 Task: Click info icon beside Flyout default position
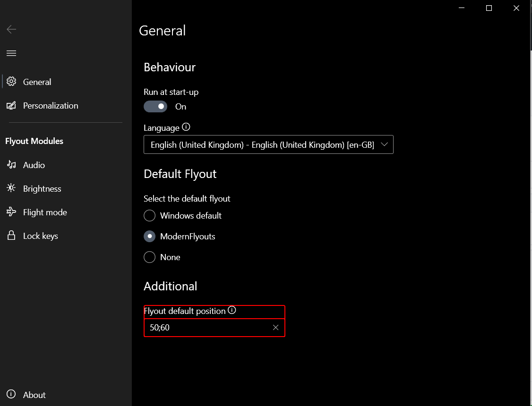232,310
